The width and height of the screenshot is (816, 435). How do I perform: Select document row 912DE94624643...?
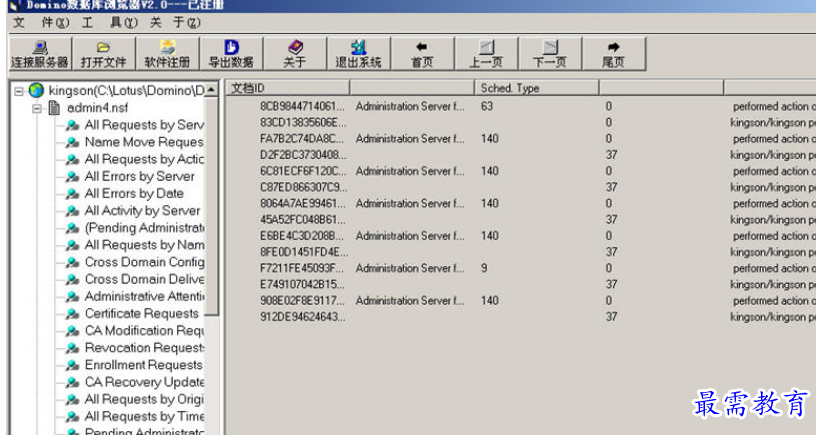(x=520, y=316)
